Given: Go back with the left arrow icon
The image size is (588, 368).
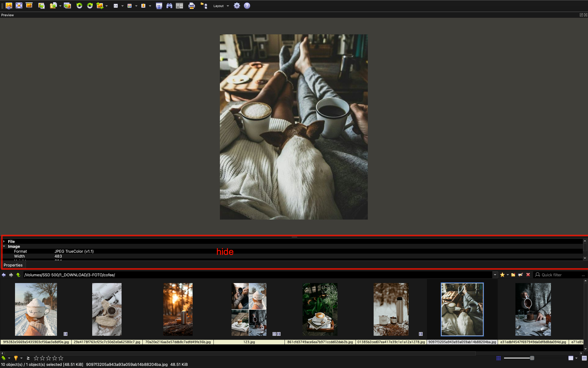Looking at the screenshot, I should pos(4,275).
